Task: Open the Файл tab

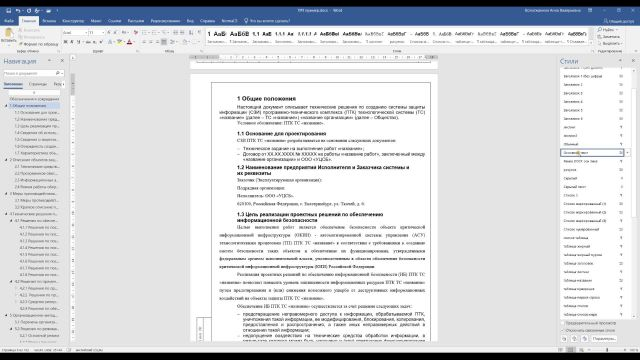Action: point(9,21)
